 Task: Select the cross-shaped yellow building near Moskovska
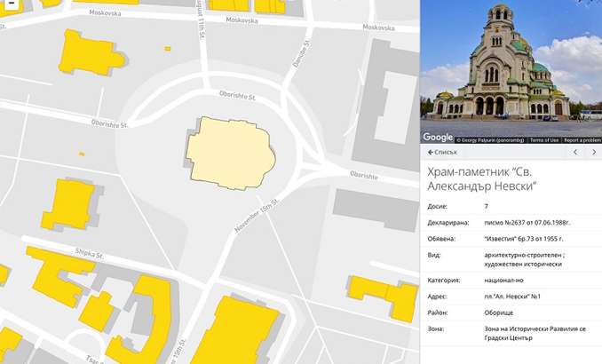(91, 53)
